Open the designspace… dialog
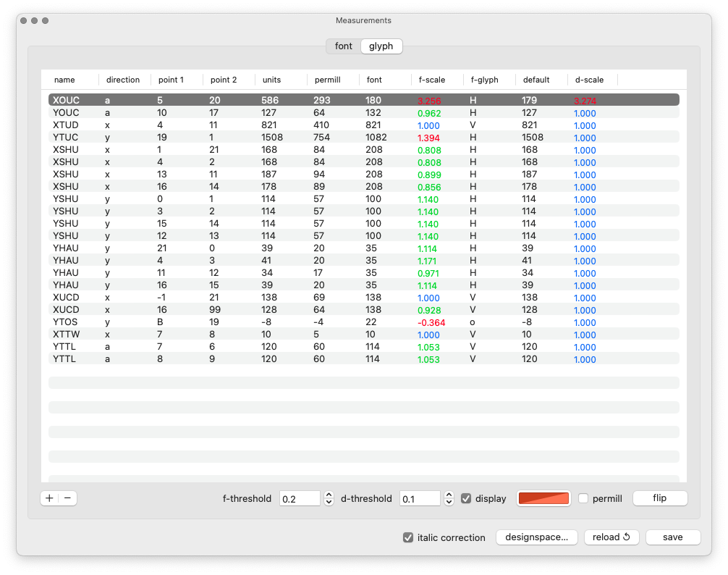Image resolution: width=728 pixels, height=575 pixels. 536,537
